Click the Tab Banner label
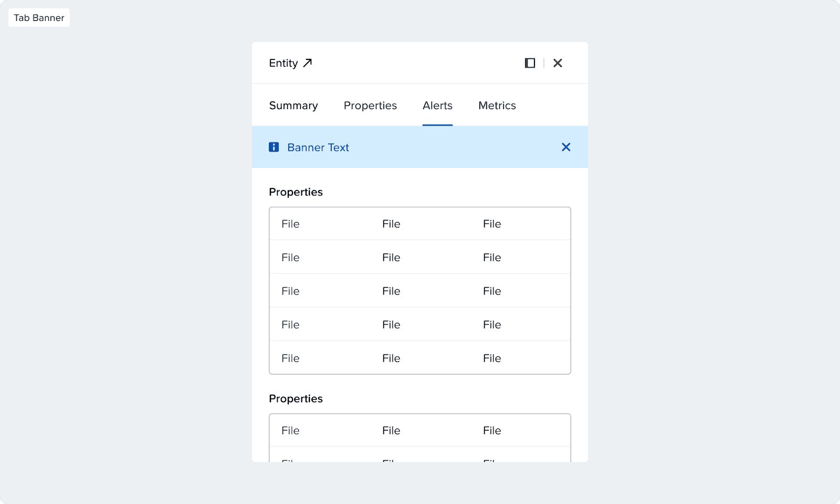 39,18
